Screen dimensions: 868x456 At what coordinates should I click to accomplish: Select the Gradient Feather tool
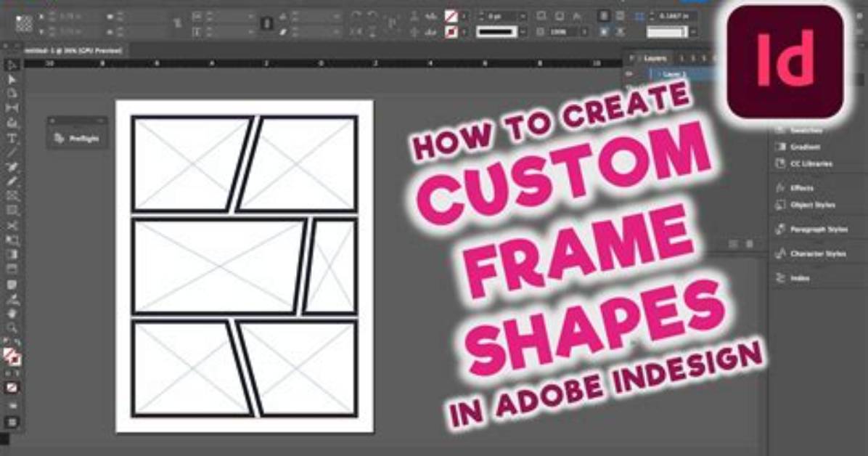coord(12,269)
